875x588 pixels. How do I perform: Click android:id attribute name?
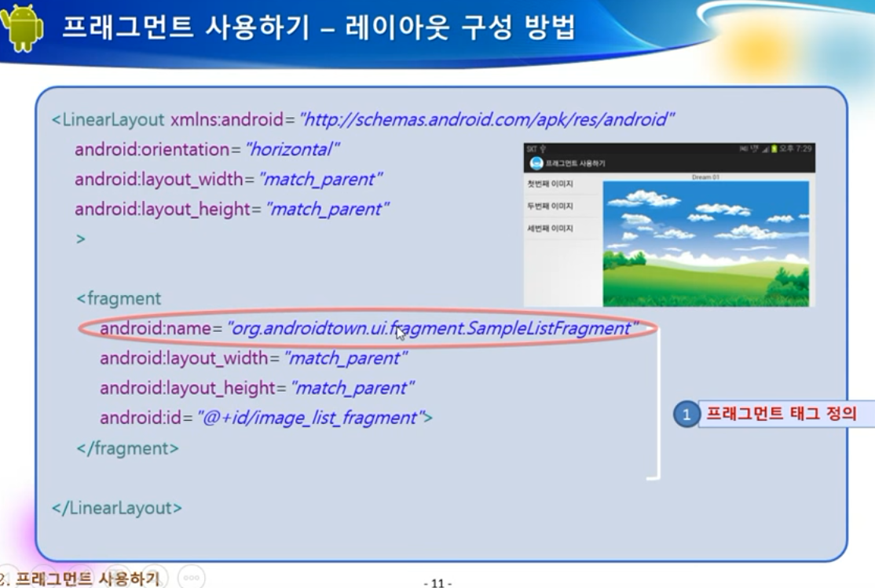[141, 418]
